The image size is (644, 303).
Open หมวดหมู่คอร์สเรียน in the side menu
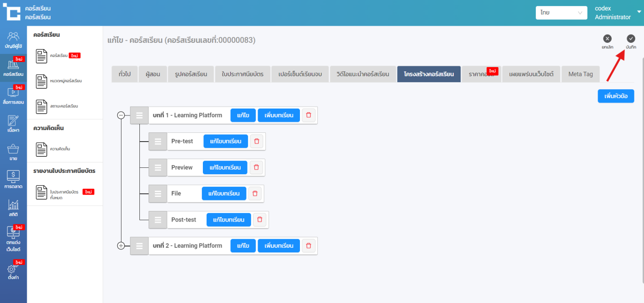tap(66, 81)
